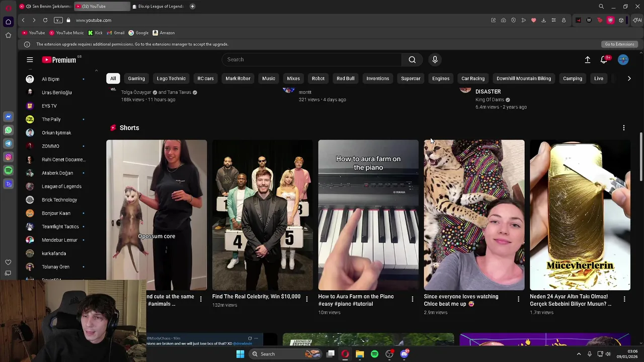Open Instagram in the Opera sidebar

tap(8, 157)
